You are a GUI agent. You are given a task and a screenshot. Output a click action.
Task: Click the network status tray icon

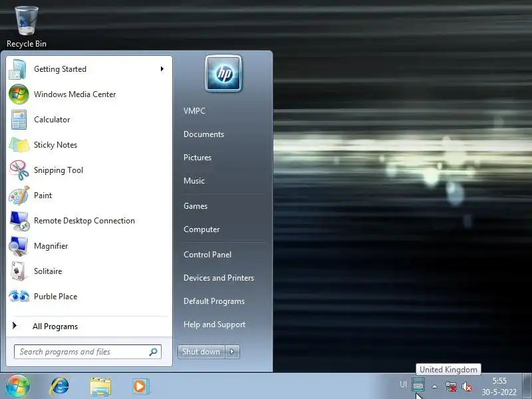pos(451,386)
